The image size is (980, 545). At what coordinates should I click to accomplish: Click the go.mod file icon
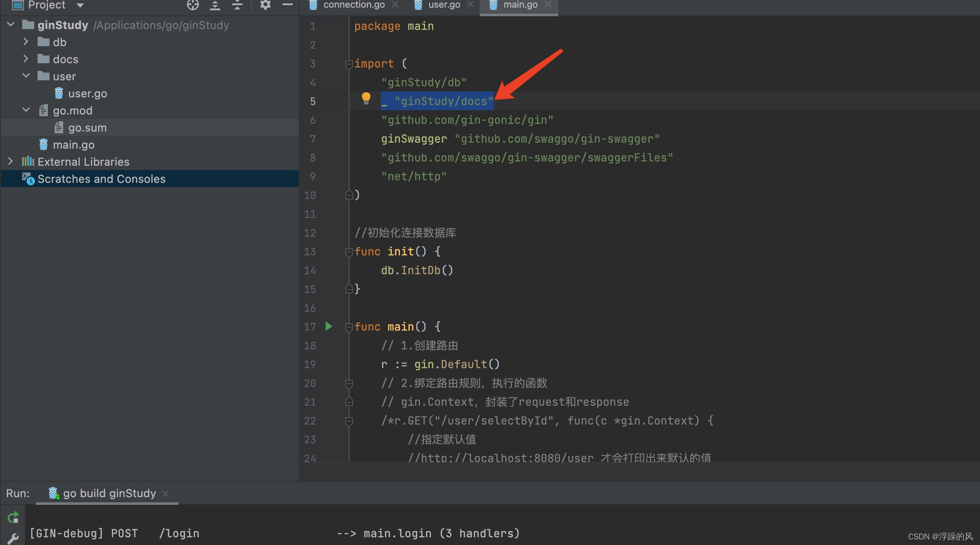click(x=43, y=110)
